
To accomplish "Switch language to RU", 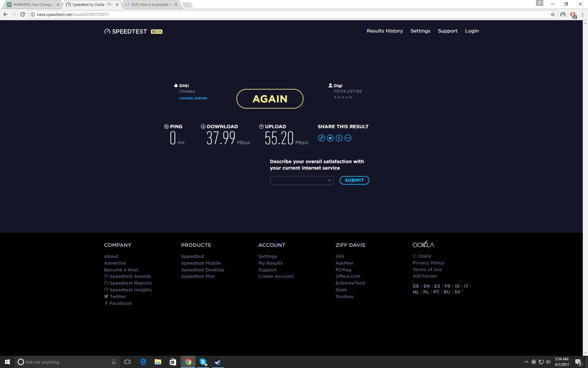I will 447,292.
